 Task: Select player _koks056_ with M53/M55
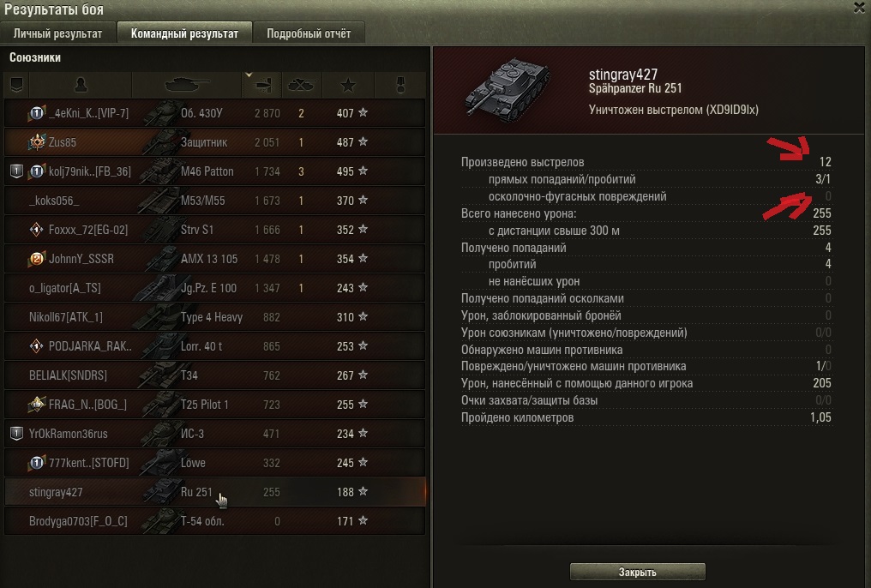[x=214, y=201]
